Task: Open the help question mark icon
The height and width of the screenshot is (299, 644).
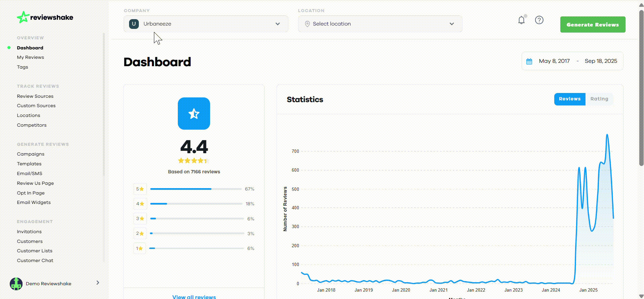Action: pyautogui.click(x=539, y=20)
